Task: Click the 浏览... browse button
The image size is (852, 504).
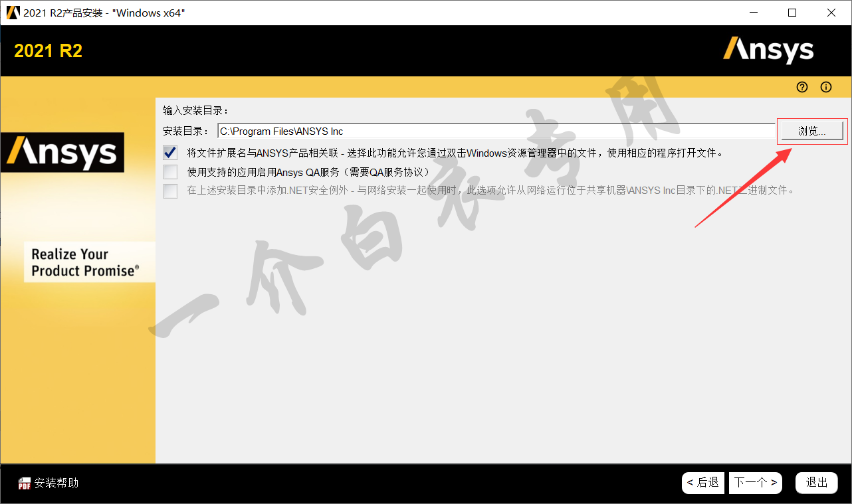Action: (812, 131)
